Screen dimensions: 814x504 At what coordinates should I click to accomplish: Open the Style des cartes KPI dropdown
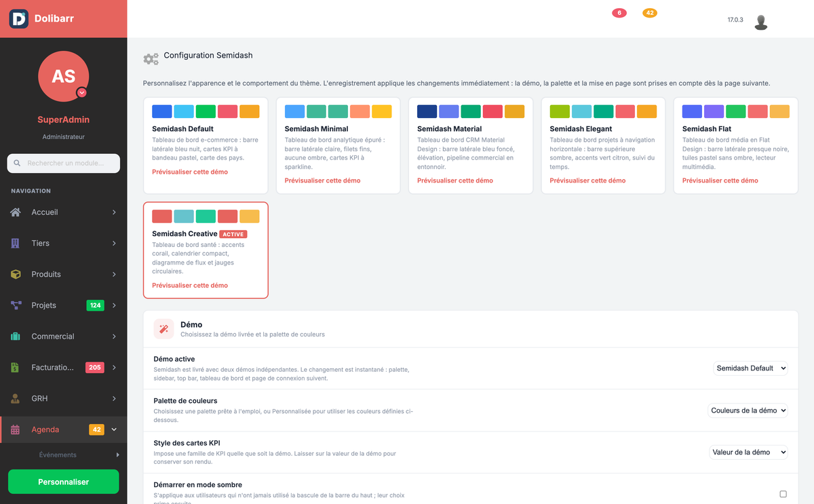click(x=749, y=452)
